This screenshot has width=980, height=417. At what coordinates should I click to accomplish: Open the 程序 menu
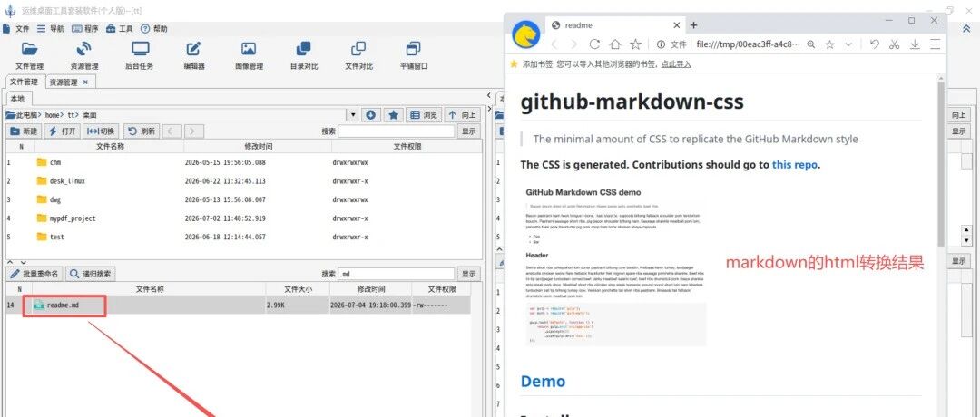pos(85,29)
